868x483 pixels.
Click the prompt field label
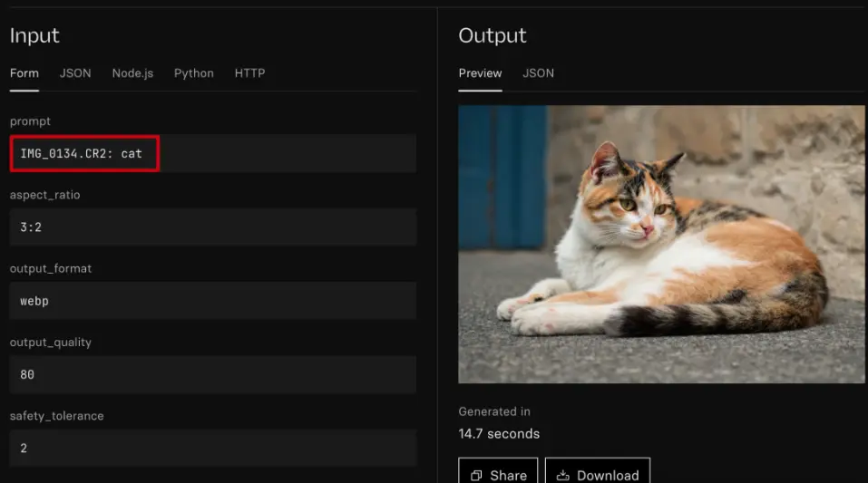point(30,121)
